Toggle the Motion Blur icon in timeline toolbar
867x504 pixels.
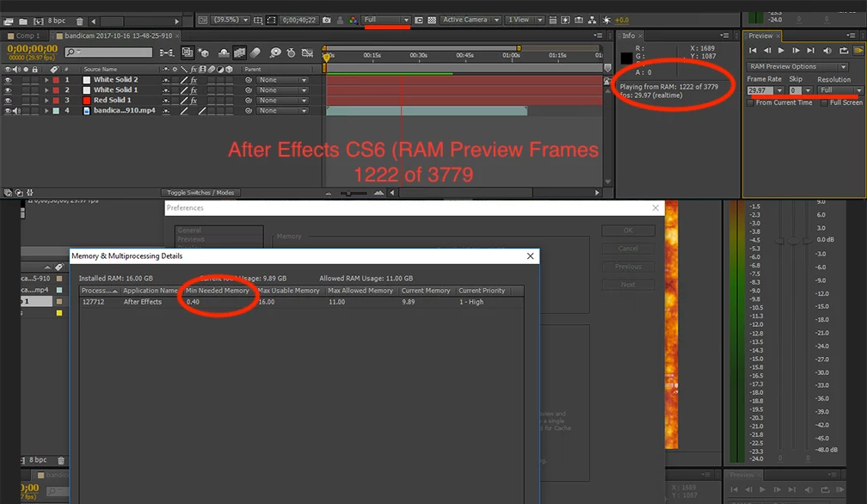tap(255, 53)
